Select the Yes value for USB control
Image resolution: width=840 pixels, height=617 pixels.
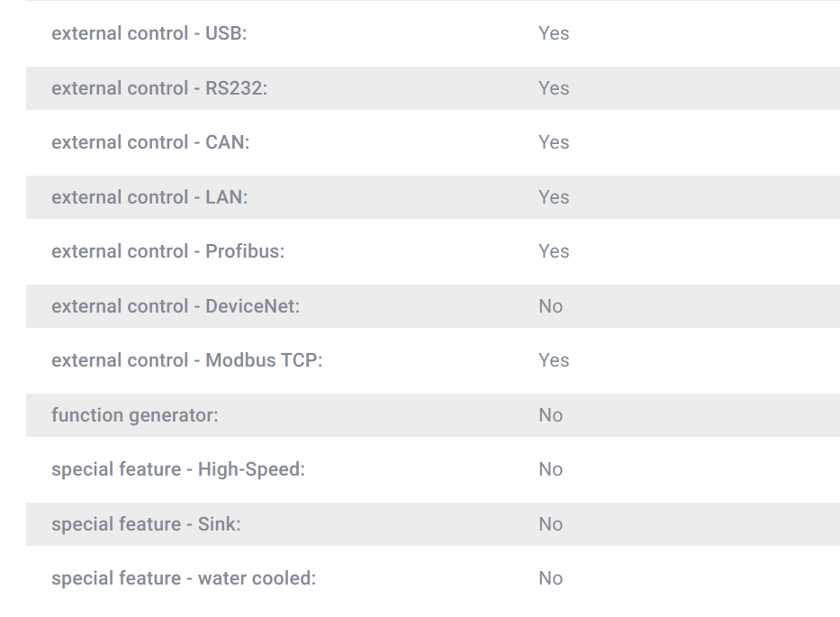point(554,33)
